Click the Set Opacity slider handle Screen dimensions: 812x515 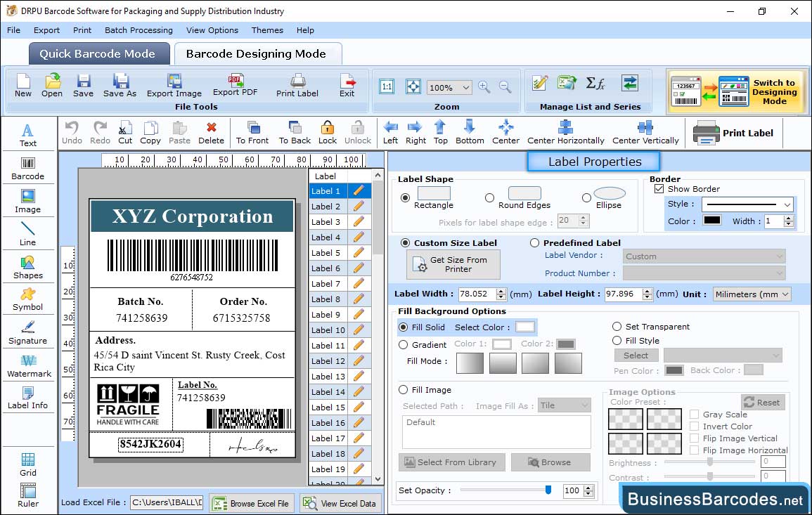(x=548, y=490)
